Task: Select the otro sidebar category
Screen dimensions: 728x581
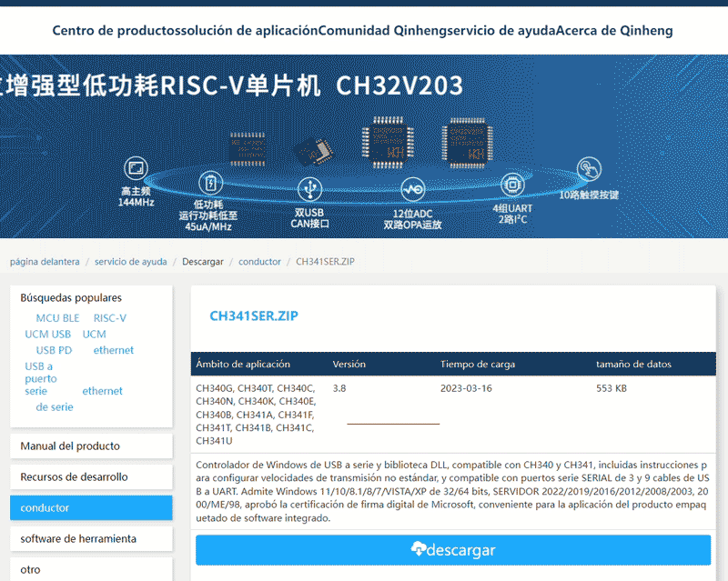Action: 31,570
